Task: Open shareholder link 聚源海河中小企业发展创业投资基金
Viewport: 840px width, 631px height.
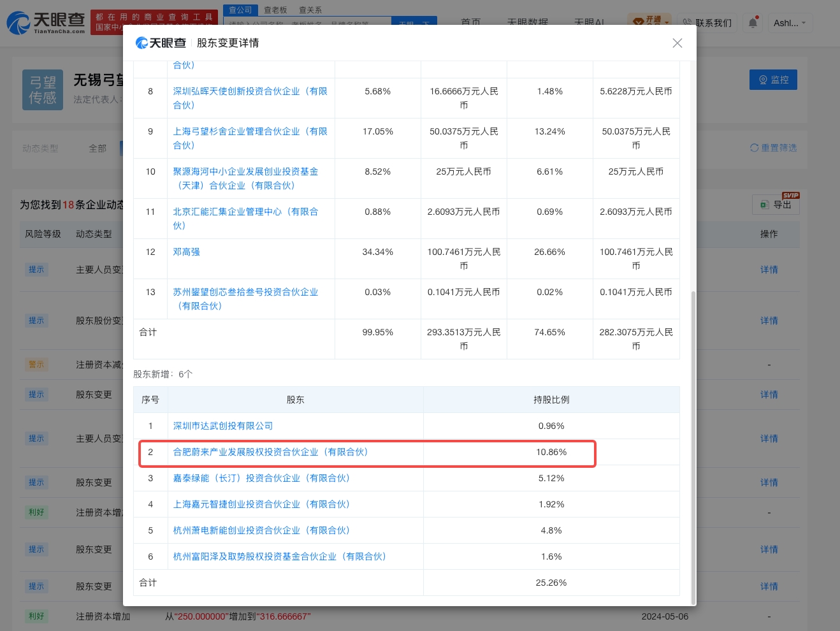Action: click(x=245, y=178)
